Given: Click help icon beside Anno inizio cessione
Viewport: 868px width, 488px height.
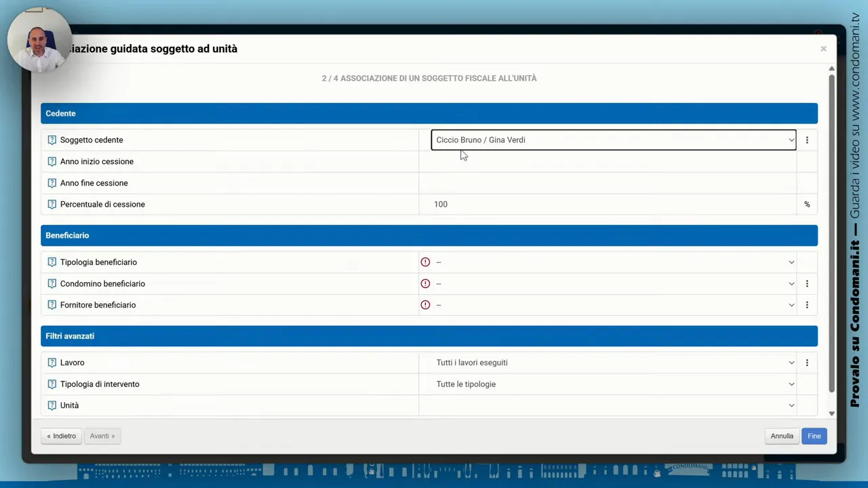Looking at the screenshot, I should 52,162.
